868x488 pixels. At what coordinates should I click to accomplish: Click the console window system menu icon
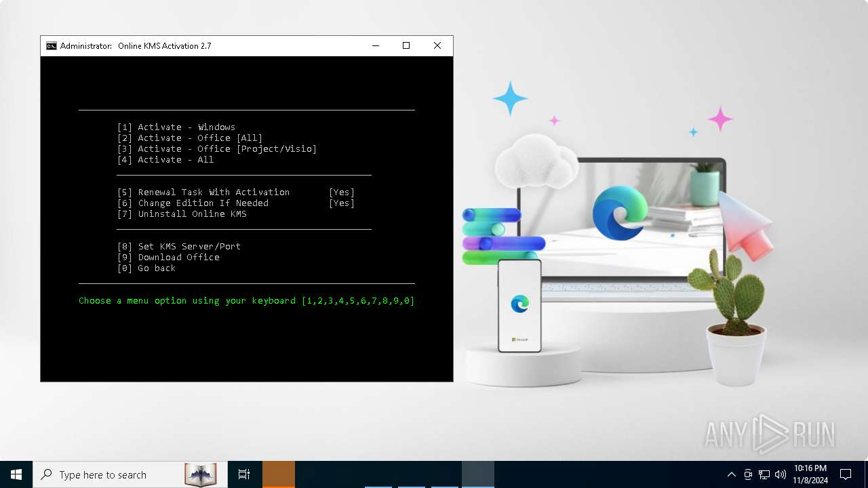click(52, 46)
